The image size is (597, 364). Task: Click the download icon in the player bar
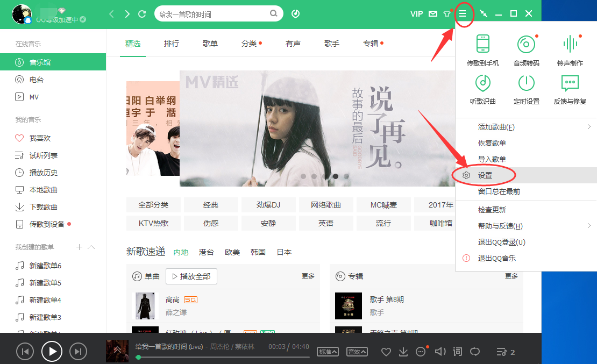(403, 351)
